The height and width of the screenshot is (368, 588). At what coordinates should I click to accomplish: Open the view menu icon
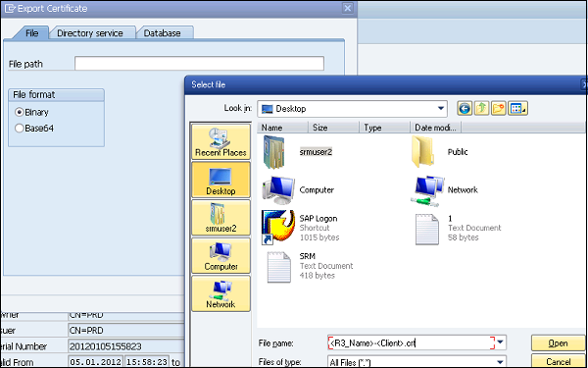point(517,109)
